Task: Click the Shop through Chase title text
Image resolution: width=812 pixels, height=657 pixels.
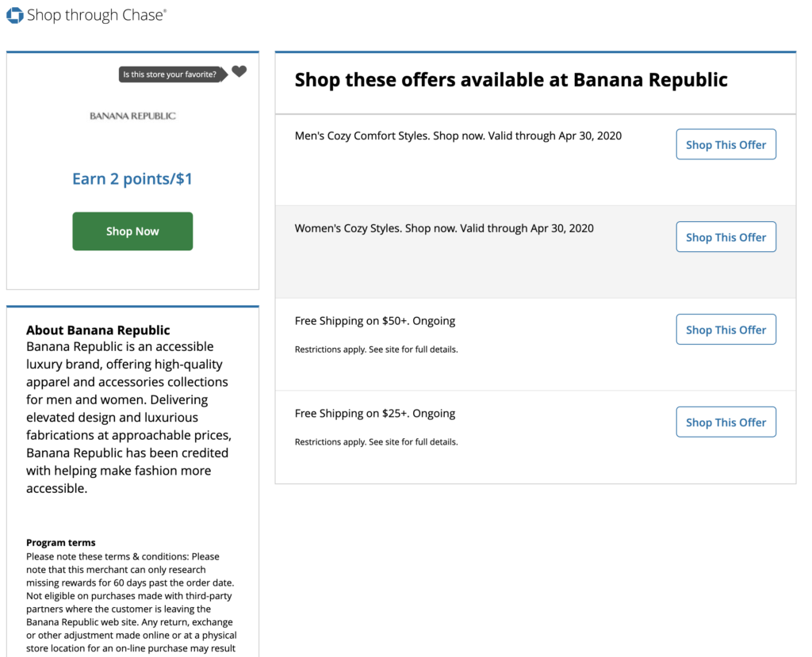Action: click(96, 15)
